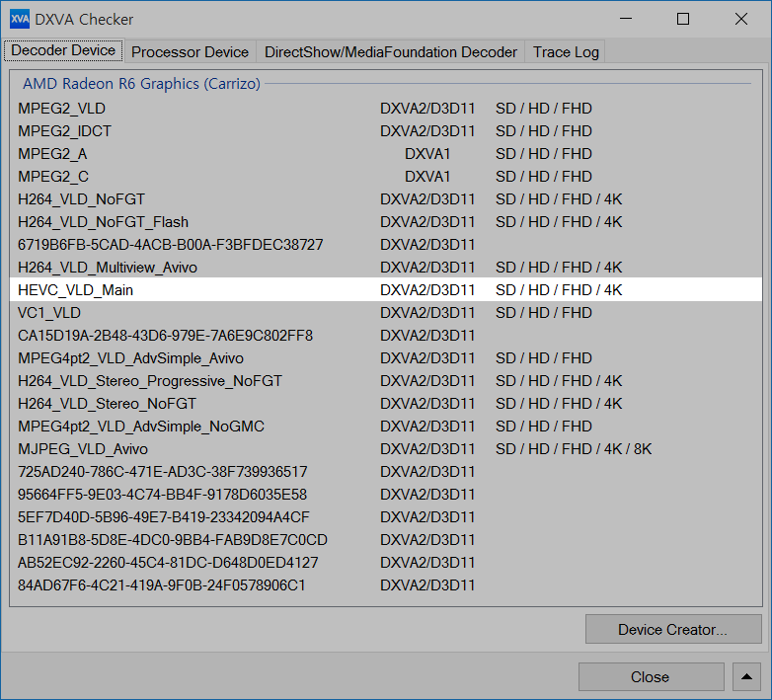Select the 5EF7D40D-5B96-49E7-B419-23342094A4CF row
The height and width of the screenshot is (700, 772).
pos(386,517)
